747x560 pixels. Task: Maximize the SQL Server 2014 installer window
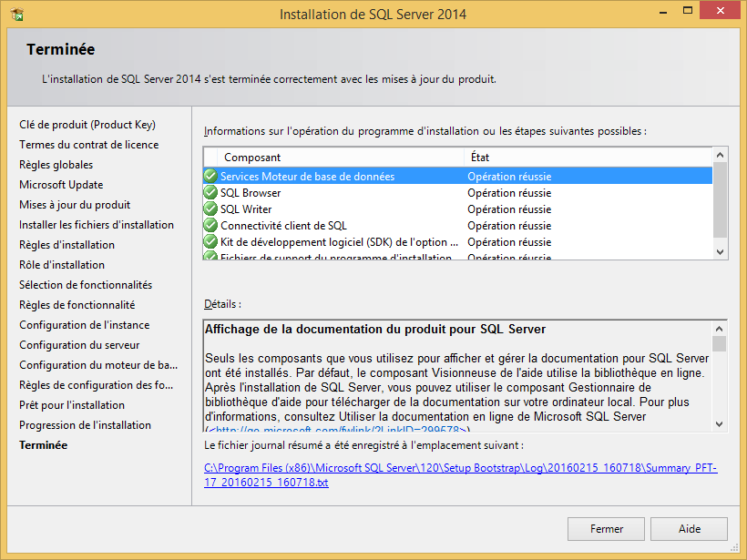pos(688,11)
